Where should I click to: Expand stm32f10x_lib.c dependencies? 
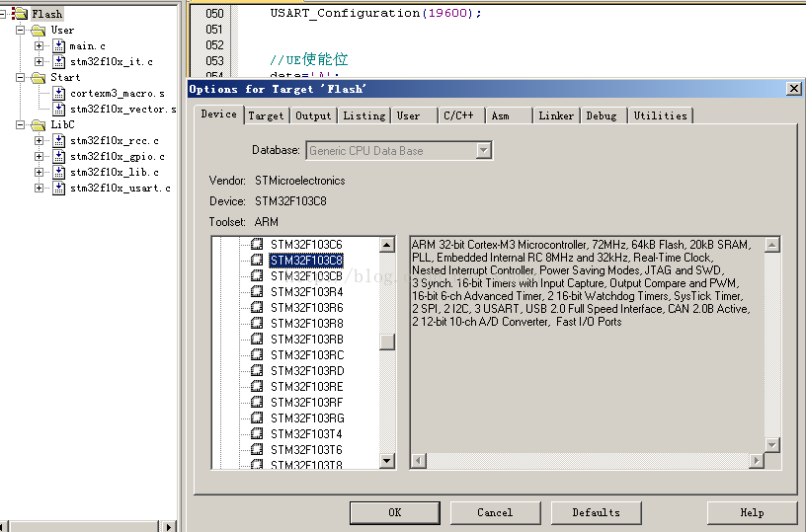coord(40,172)
